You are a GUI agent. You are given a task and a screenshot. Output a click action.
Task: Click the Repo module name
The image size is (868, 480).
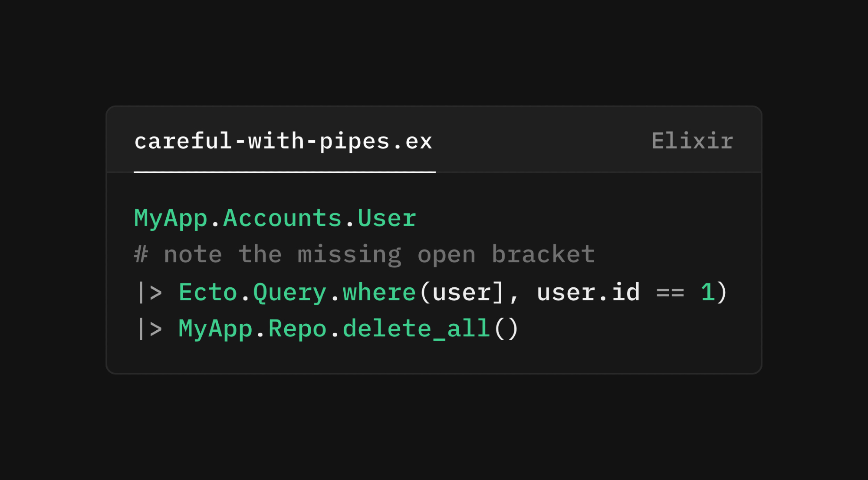click(297, 329)
